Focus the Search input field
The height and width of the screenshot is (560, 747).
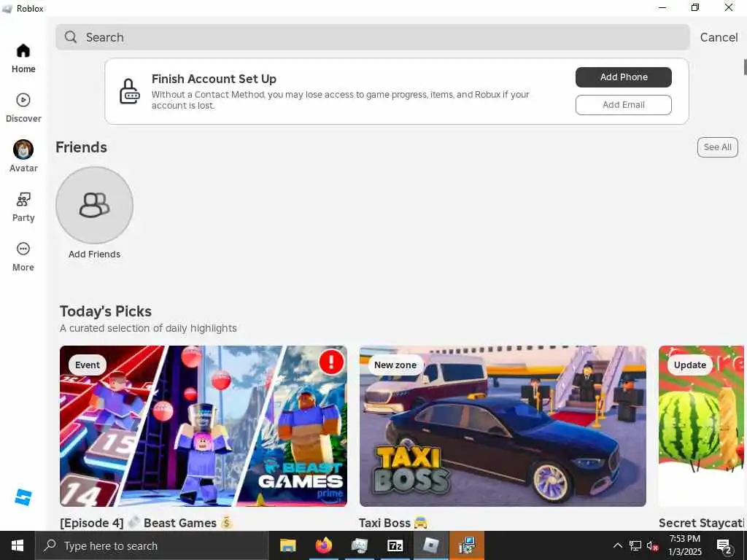(x=373, y=37)
